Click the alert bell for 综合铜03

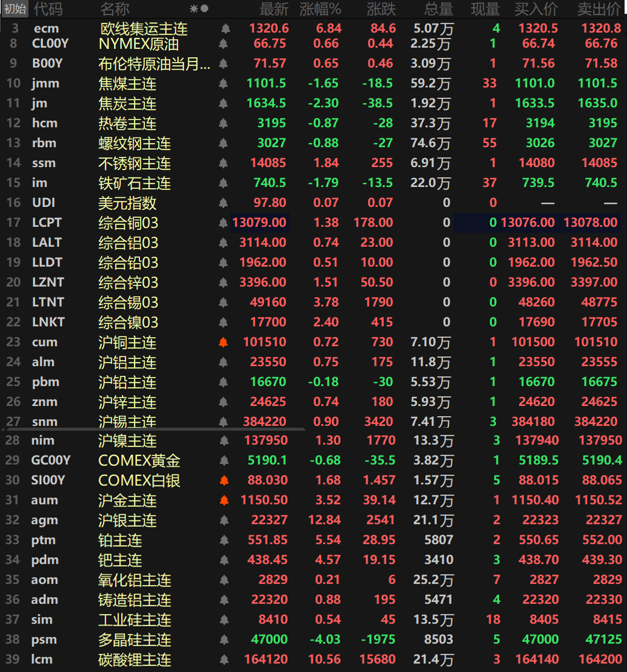(223, 223)
